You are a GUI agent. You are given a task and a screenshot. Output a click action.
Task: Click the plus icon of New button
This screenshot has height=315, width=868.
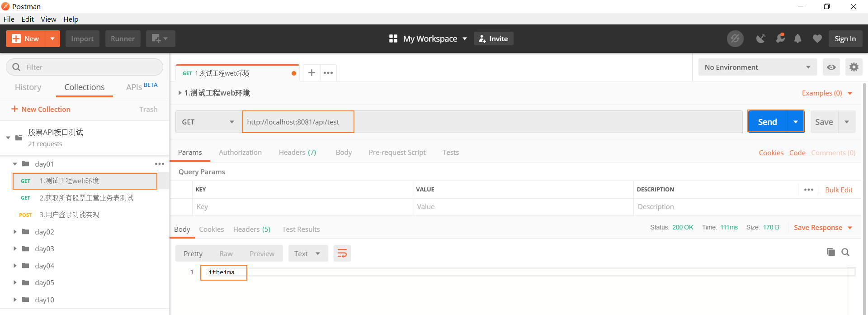click(16, 38)
